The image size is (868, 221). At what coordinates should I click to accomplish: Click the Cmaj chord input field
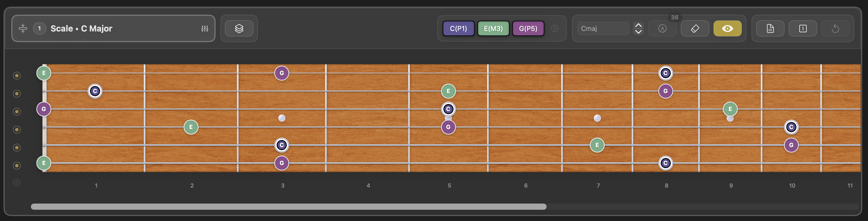[603, 29]
